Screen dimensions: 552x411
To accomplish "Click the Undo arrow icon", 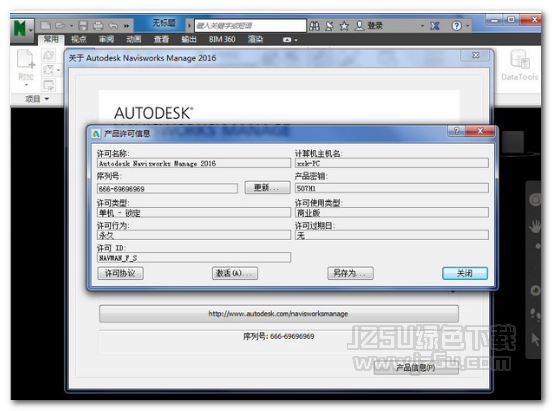I will pyautogui.click(x=113, y=26).
